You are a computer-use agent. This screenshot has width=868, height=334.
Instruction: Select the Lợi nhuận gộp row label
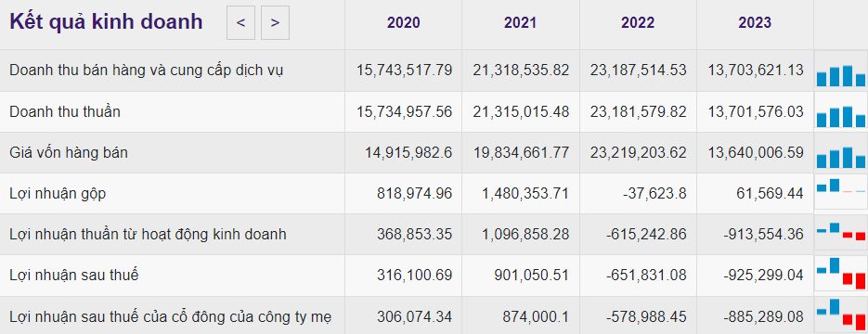(58, 194)
